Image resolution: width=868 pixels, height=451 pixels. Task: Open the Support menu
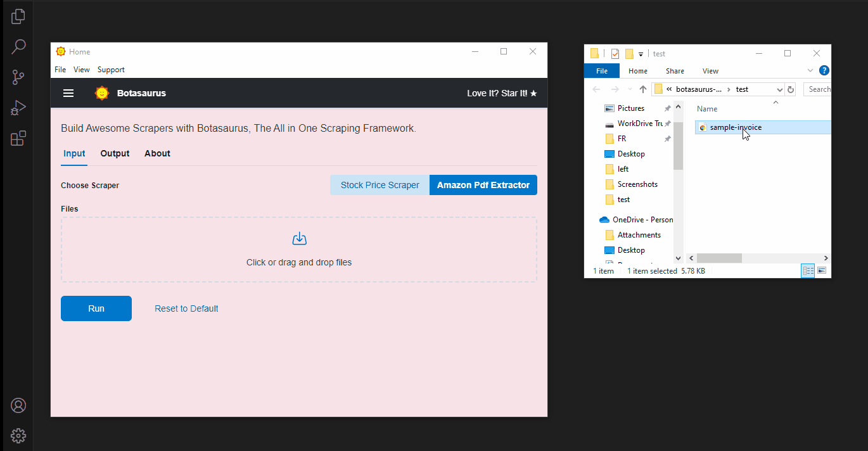pyautogui.click(x=111, y=69)
